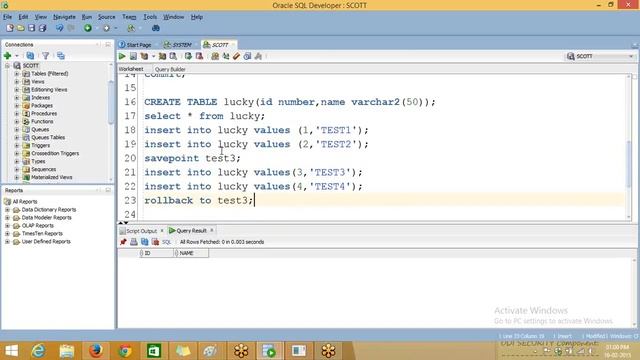Click the Refresh connections icon
This screenshot has width=640, height=360.
[30, 56]
